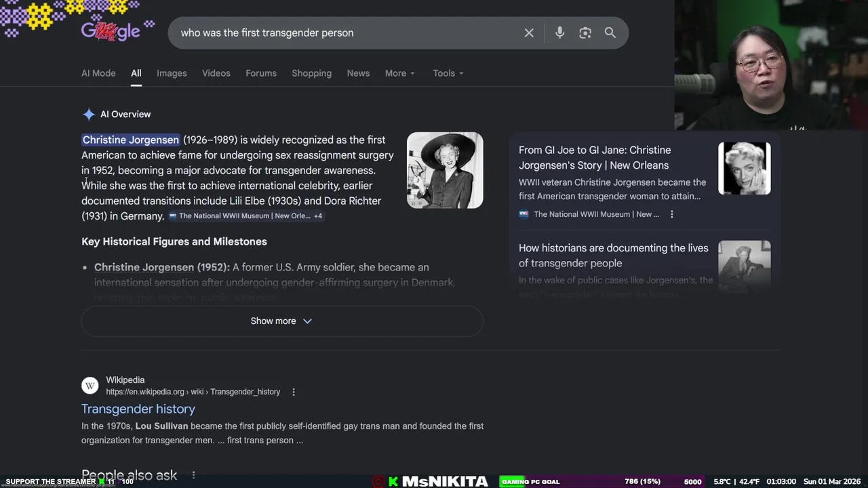Click the historians article thumbnail image
The height and width of the screenshot is (488, 868).
point(745,266)
